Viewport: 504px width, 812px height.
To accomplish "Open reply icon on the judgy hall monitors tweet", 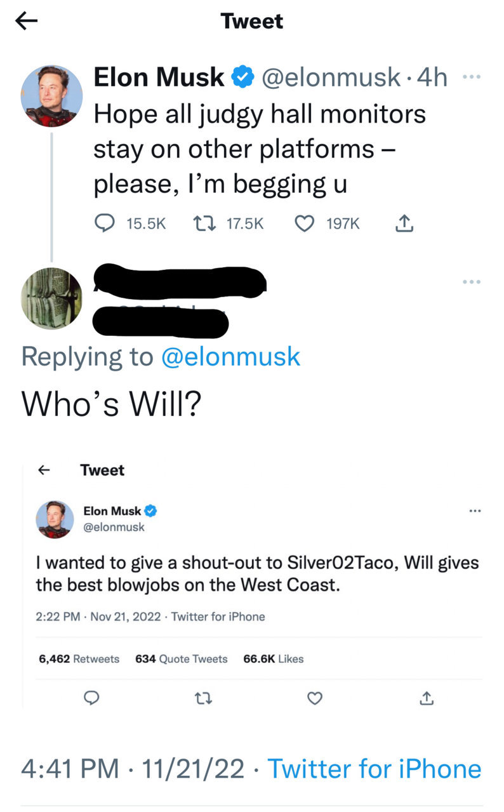I will tap(104, 223).
